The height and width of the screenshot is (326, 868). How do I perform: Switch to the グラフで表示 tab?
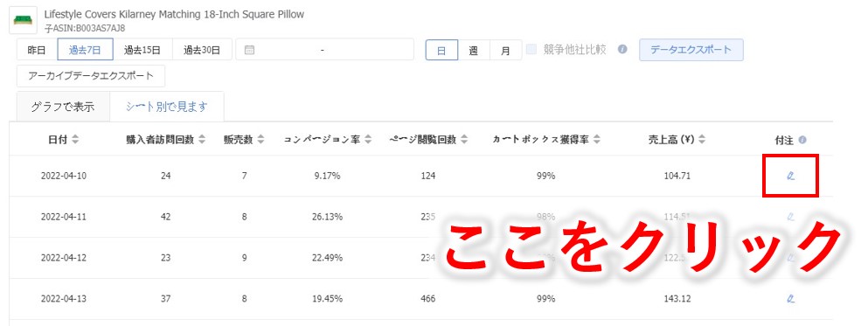(61, 108)
